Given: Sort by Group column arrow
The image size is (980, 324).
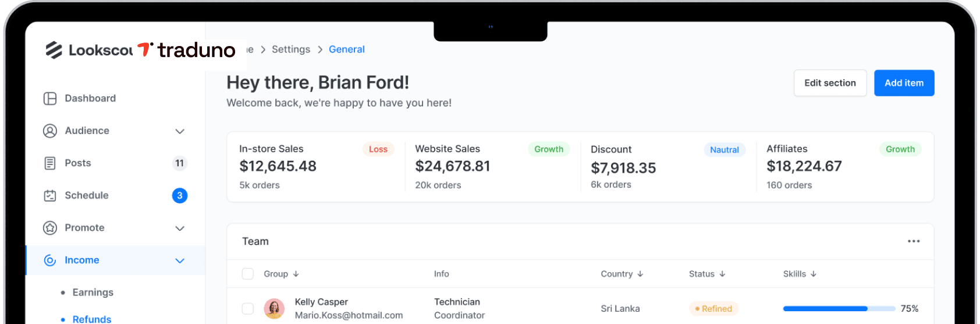Looking at the screenshot, I should 296,274.
